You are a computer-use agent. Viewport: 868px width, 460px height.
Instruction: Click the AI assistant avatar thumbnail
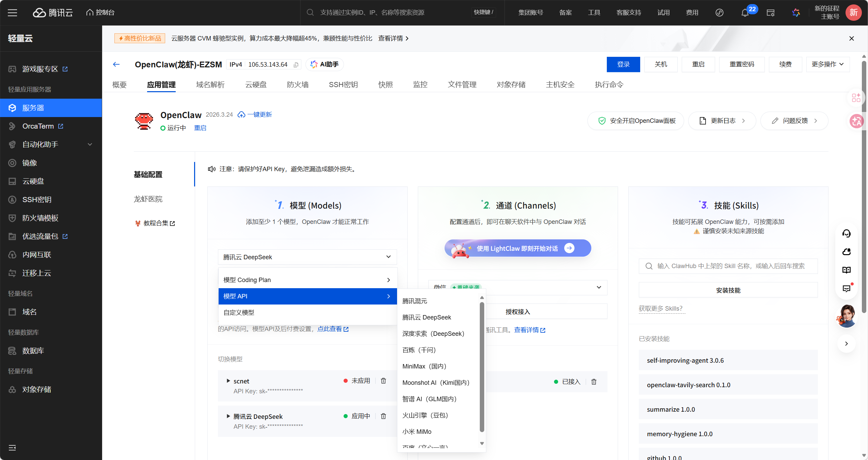(x=847, y=316)
